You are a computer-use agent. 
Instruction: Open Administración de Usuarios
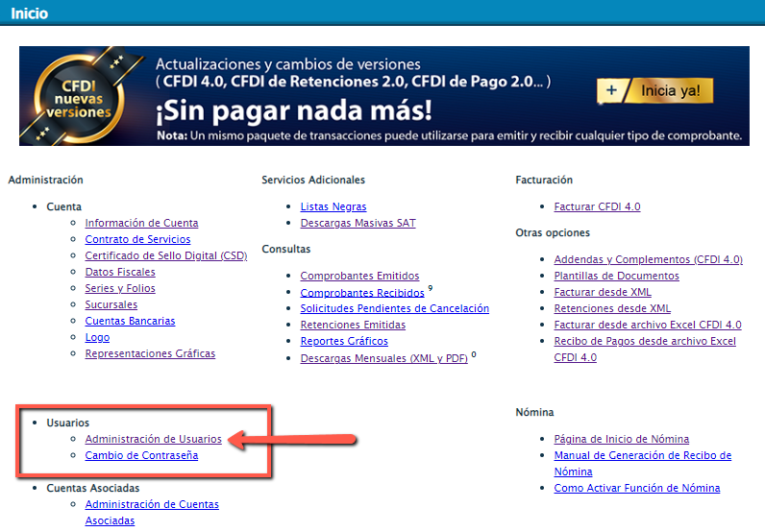pyautogui.click(x=153, y=439)
